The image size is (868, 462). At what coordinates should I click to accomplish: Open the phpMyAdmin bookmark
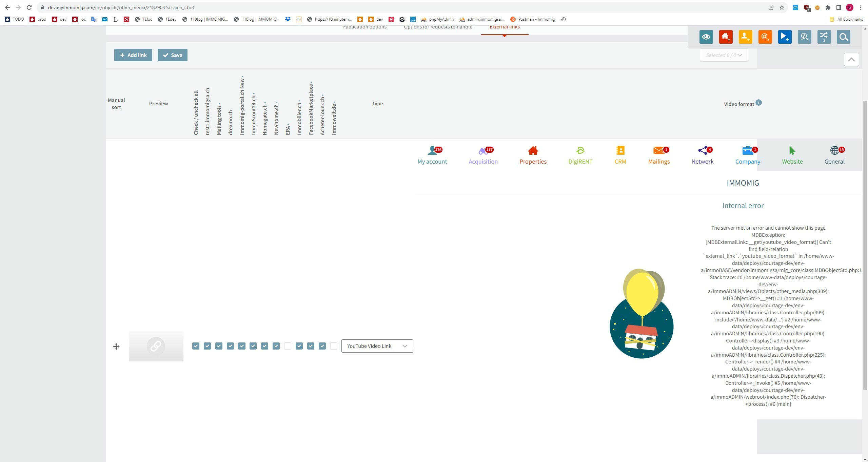437,19
